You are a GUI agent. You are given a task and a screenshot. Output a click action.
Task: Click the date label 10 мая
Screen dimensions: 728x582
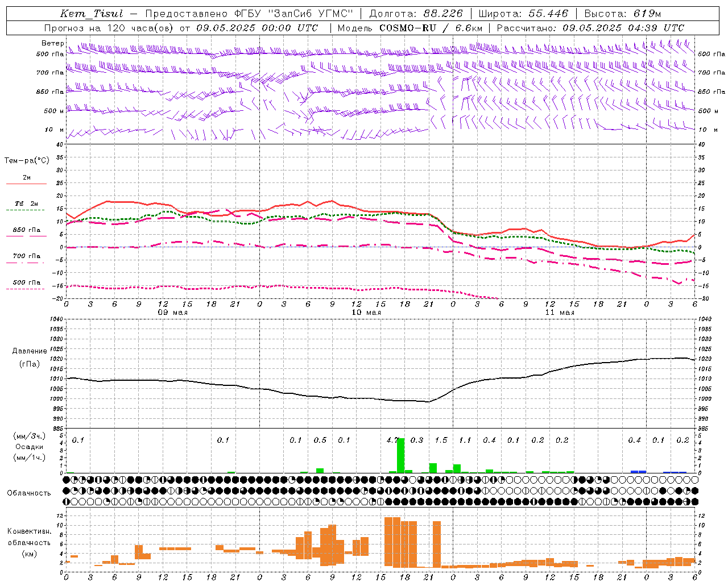pyautogui.click(x=366, y=313)
